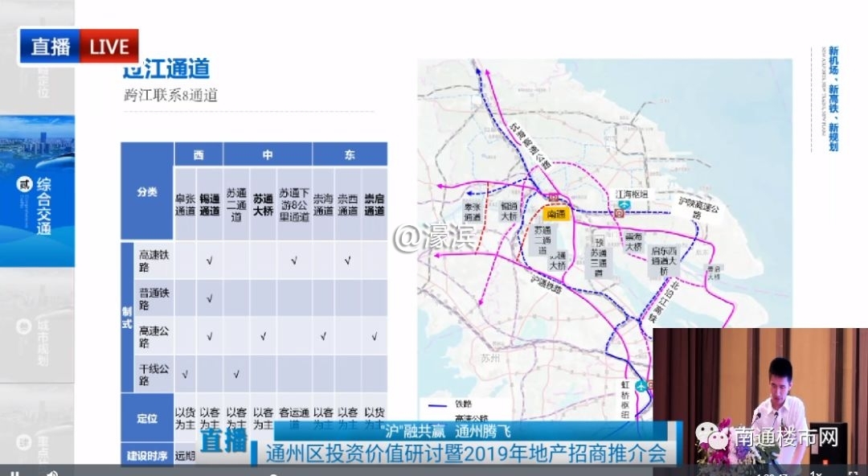Open the 1x playback speed selector
Screen dimensions: 868x476
[818, 472]
